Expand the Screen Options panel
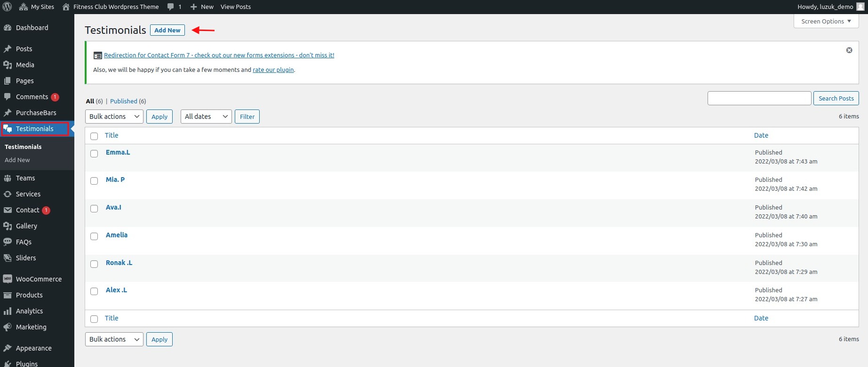This screenshot has height=367, width=868. (826, 21)
